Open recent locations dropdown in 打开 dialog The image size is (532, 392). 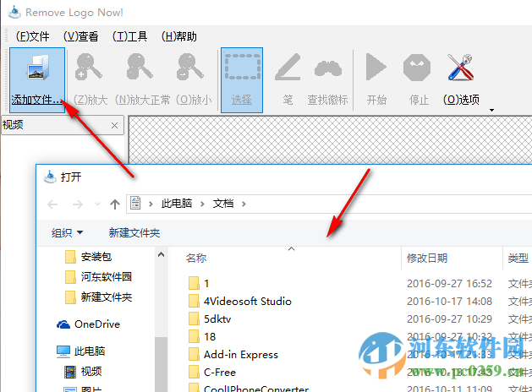coord(97,204)
